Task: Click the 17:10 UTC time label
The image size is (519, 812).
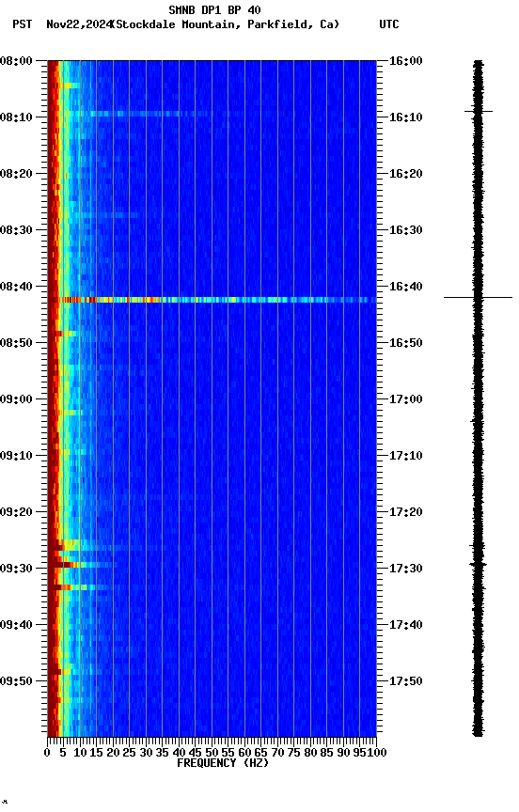Action: point(405,456)
